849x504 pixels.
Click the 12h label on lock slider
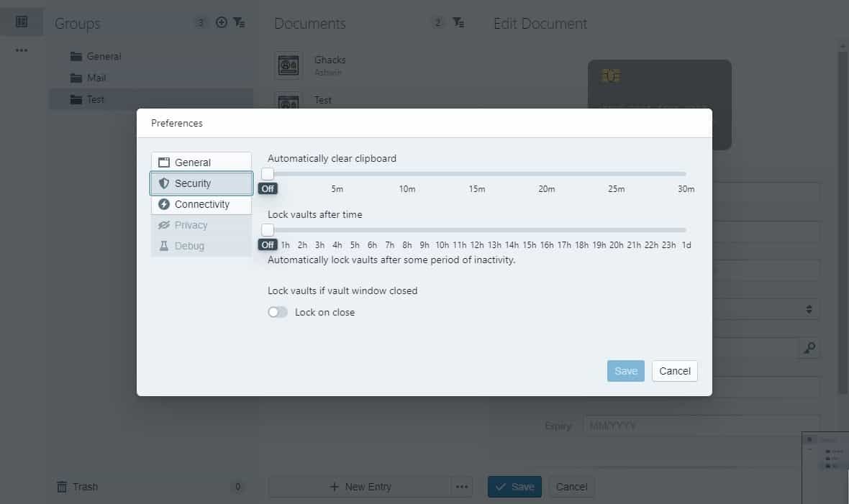pyautogui.click(x=477, y=245)
